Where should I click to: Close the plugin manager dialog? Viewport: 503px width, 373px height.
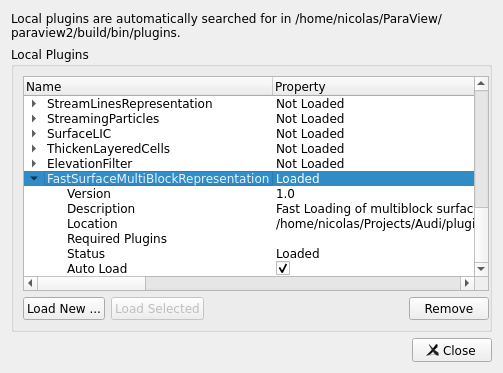452,350
